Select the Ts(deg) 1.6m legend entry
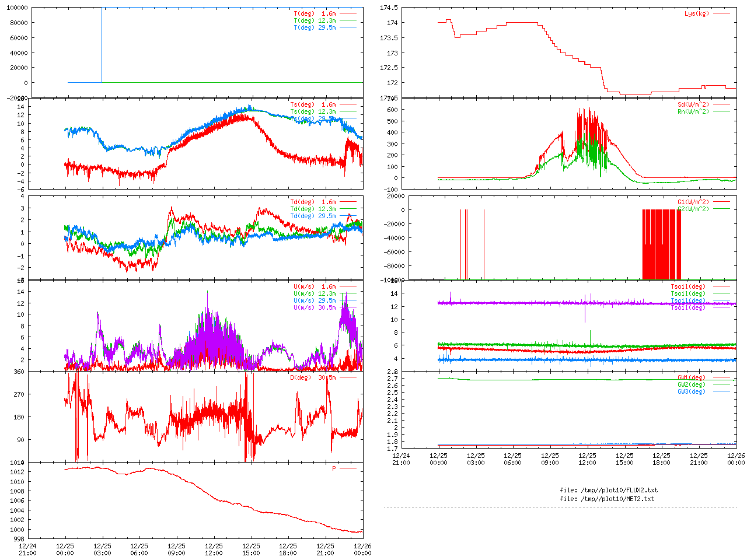The height and width of the screenshot is (560, 747). click(x=313, y=105)
